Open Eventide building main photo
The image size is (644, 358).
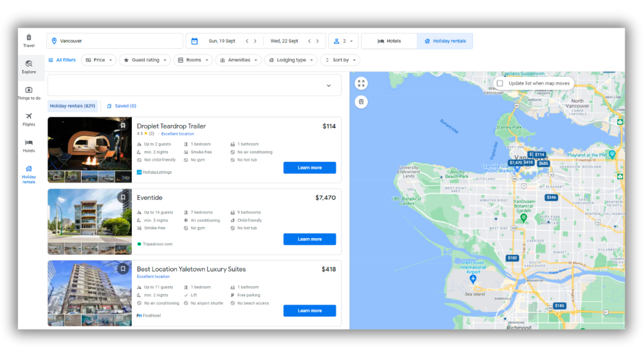coord(89,216)
